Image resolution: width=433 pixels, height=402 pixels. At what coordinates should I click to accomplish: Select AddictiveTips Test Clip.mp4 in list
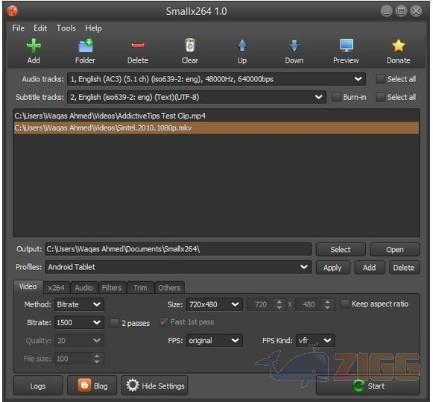[x=216, y=116]
